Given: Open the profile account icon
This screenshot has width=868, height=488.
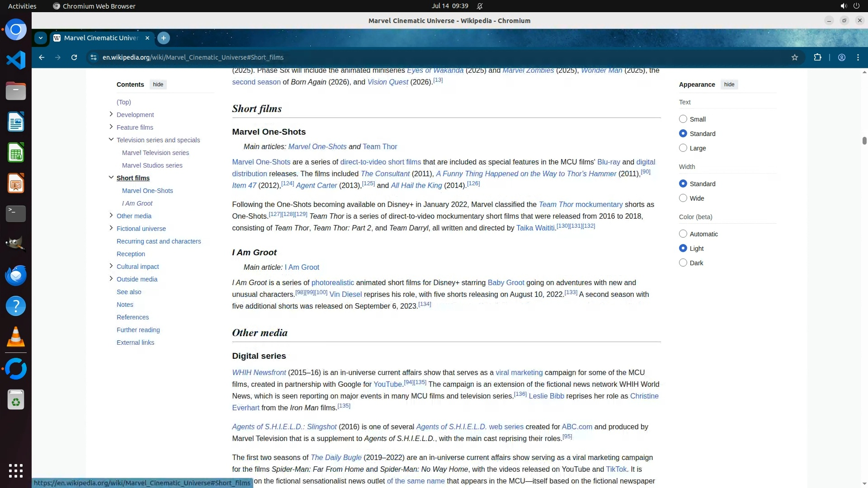Looking at the screenshot, I should [x=841, y=57].
